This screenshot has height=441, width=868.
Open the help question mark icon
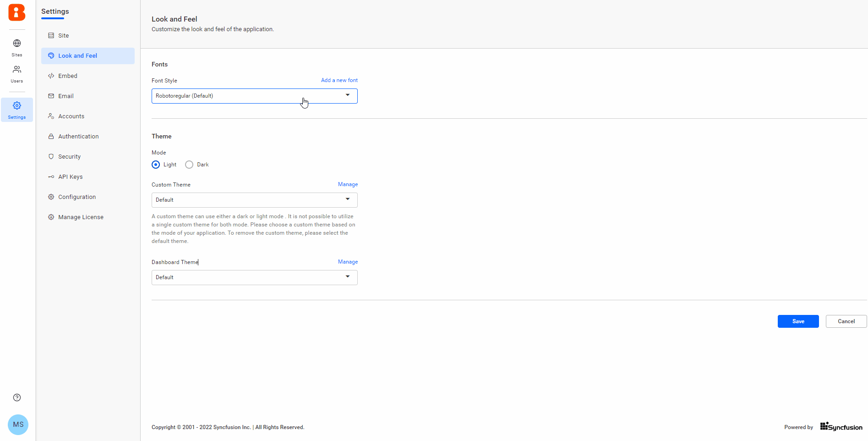[x=17, y=397]
